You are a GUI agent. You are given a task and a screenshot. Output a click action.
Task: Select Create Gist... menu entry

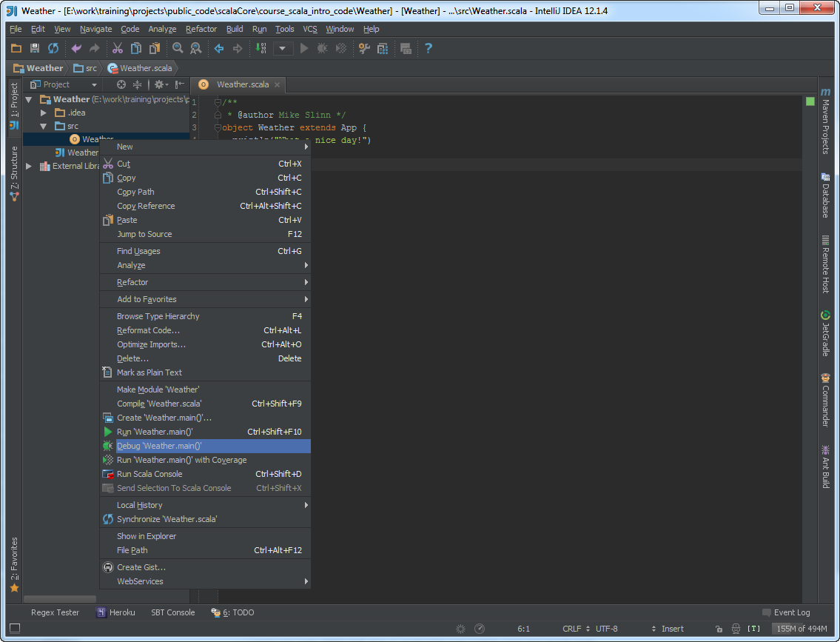tap(205, 567)
